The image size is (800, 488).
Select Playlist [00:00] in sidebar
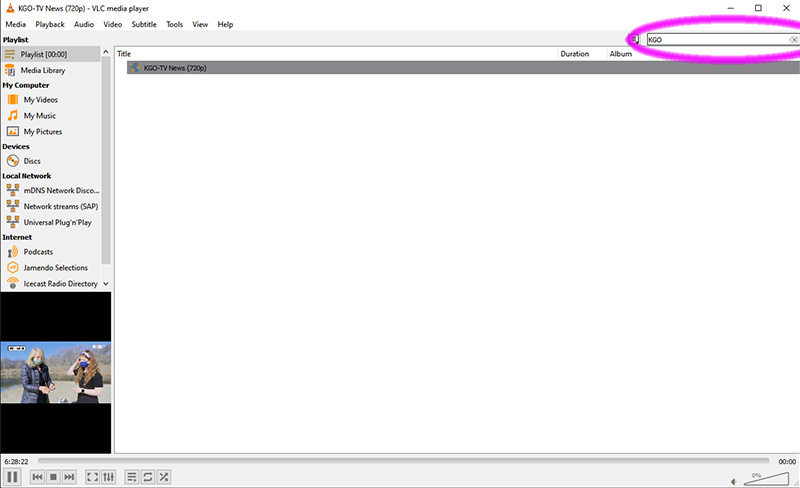(x=51, y=54)
